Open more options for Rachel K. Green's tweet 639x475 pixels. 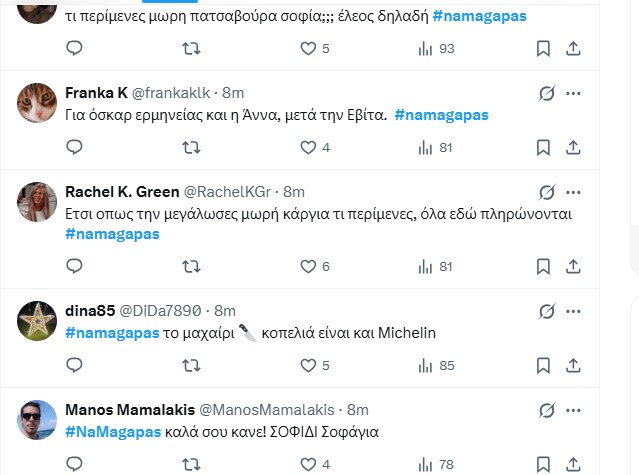coord(573,191)
